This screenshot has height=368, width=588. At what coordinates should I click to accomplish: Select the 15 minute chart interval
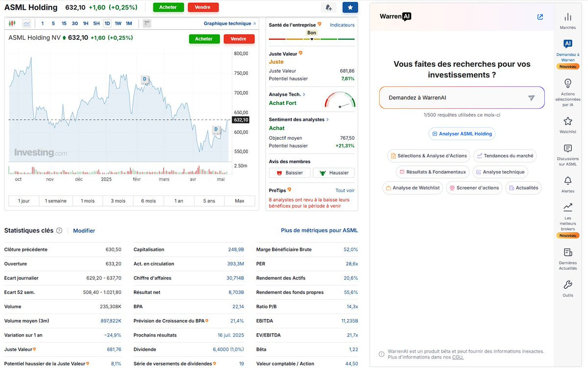64,24
